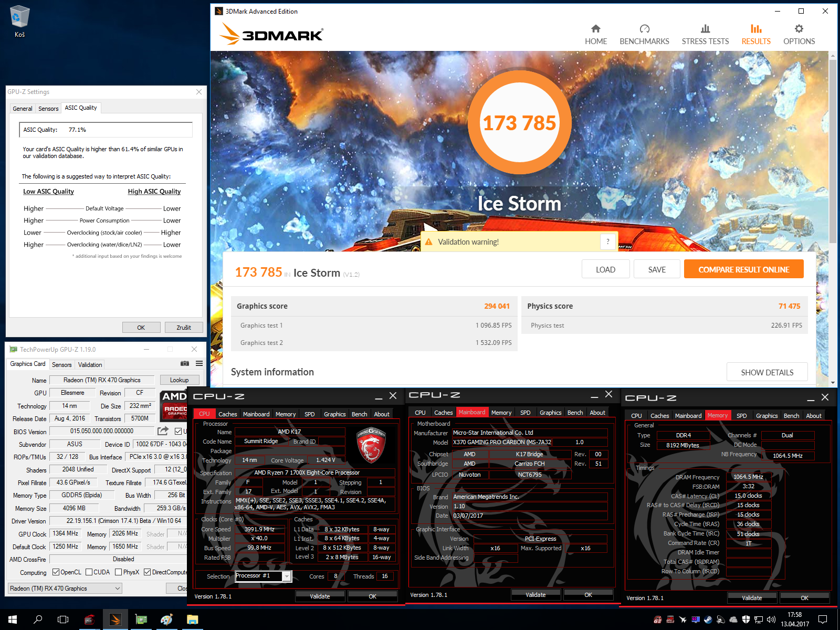Open the Bench tab in the CPU-Z Memory window
840x630 pixels.
(x=791, y=416)
